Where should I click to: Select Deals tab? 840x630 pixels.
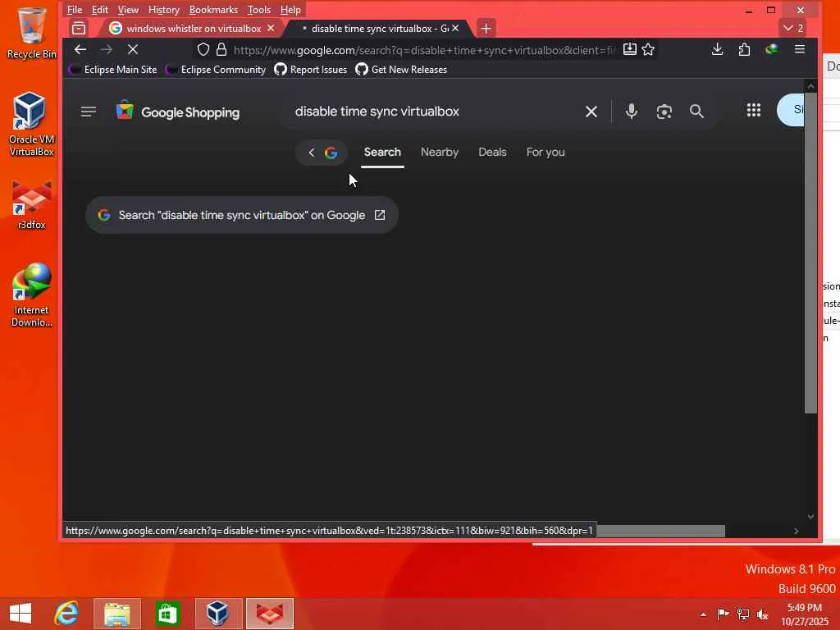492,153
